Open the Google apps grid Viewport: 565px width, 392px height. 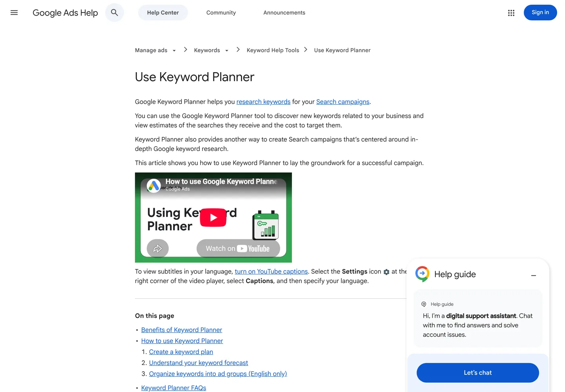click(511, 13)
